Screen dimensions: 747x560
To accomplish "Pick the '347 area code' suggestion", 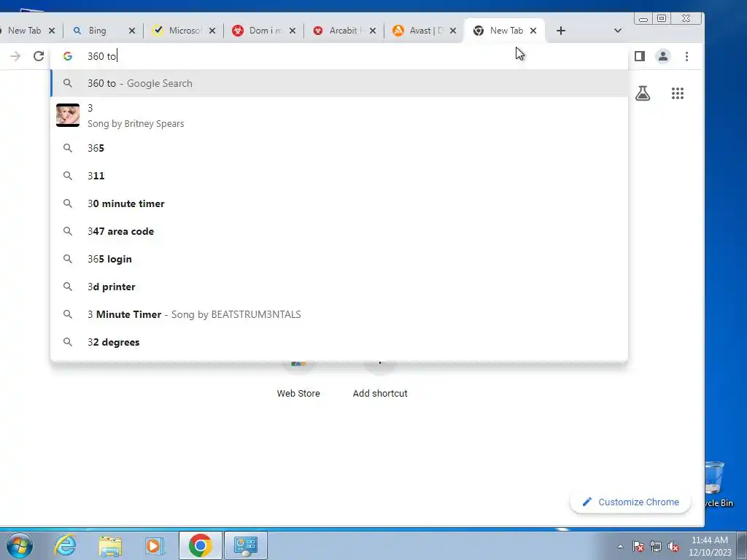I will 339,231.
